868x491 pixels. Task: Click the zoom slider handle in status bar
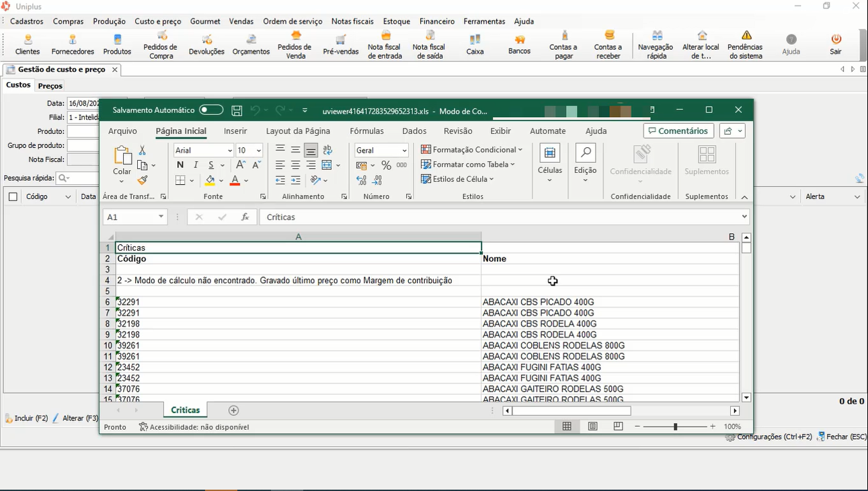tap(675, 426)
